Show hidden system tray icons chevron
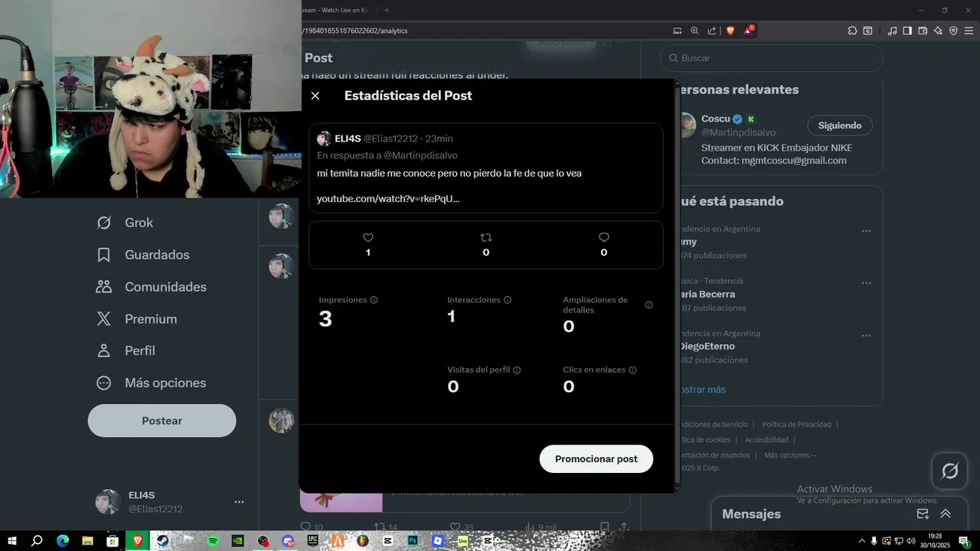Image resolution: width=980 pixels, height=551 pixels. (x=863, y=541)
